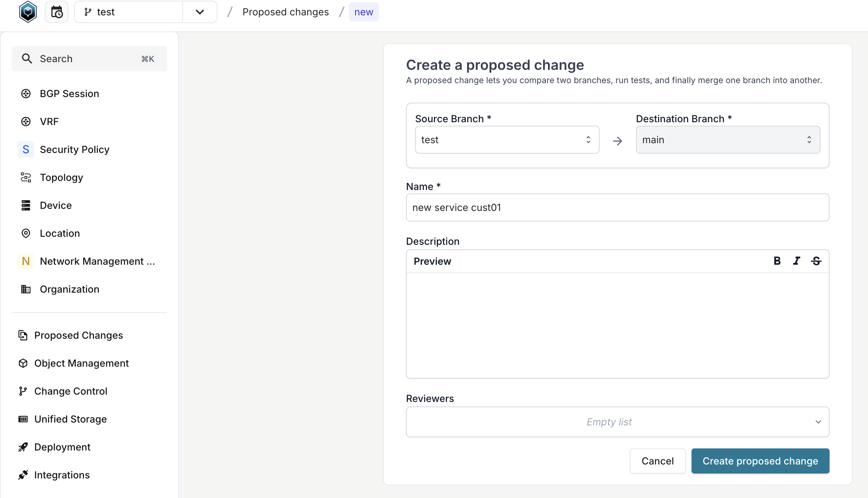Apply bold formatting in the Description editor
Image resolution: width=868 pixels, height=498 pixels.
coord(777,261)
